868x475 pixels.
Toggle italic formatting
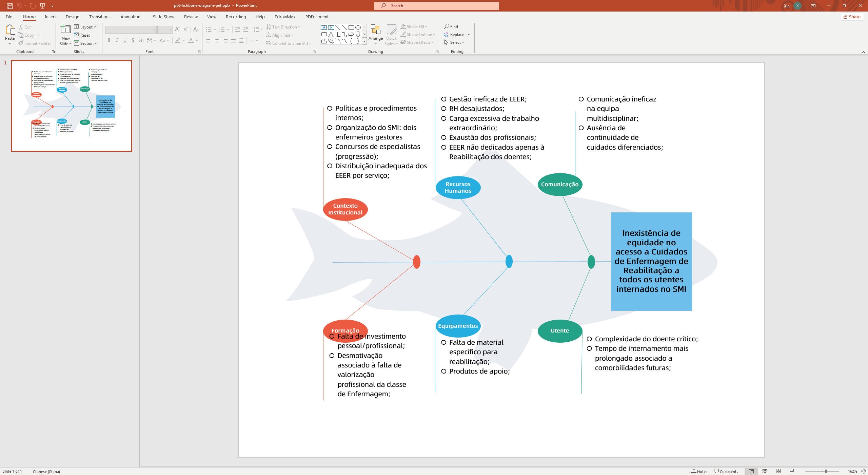click(x=117, y=40)
